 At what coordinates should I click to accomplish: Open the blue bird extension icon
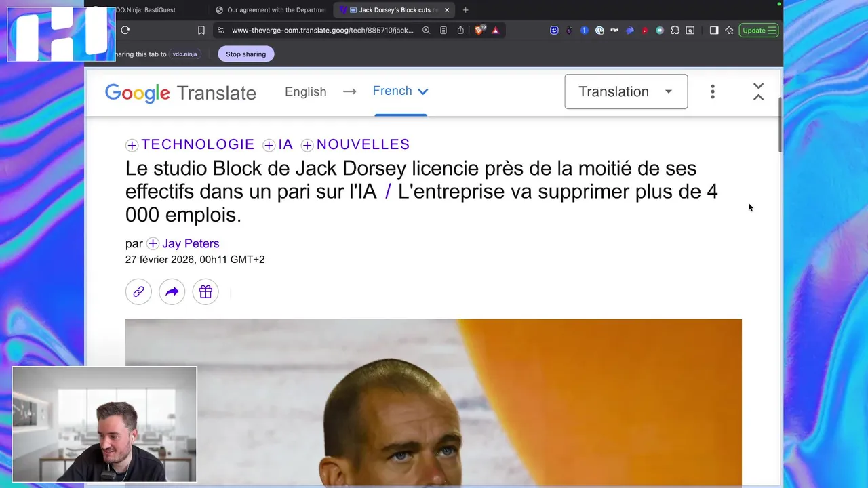point(629,30)
